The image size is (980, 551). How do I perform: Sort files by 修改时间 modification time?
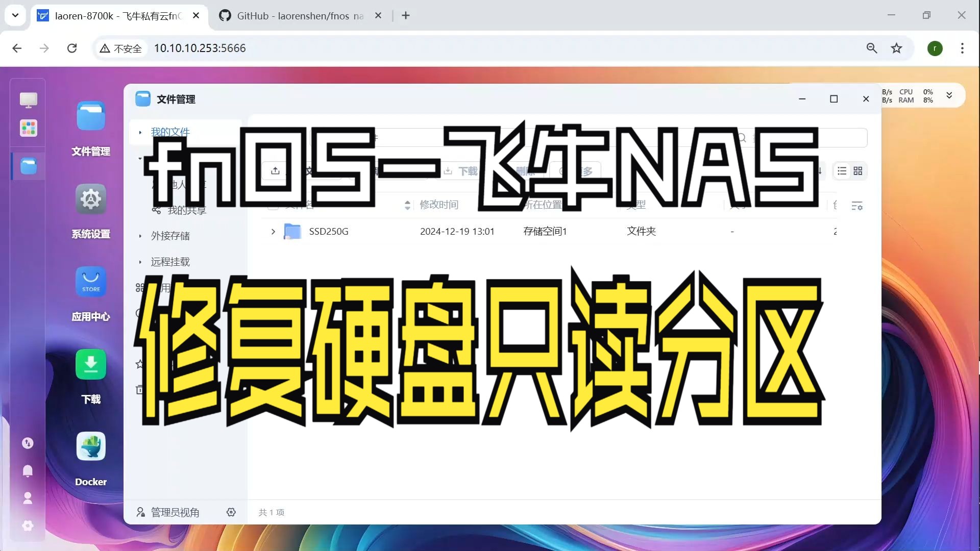tap(439, 205)
